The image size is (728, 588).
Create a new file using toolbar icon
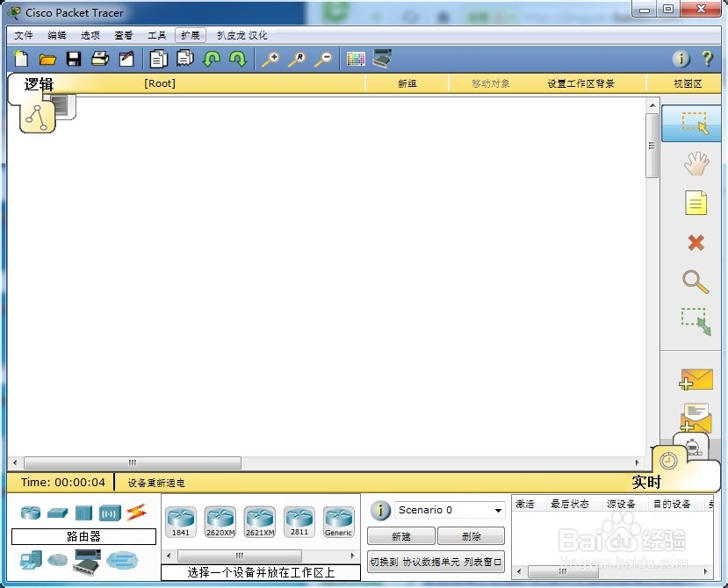coord(21,59)
